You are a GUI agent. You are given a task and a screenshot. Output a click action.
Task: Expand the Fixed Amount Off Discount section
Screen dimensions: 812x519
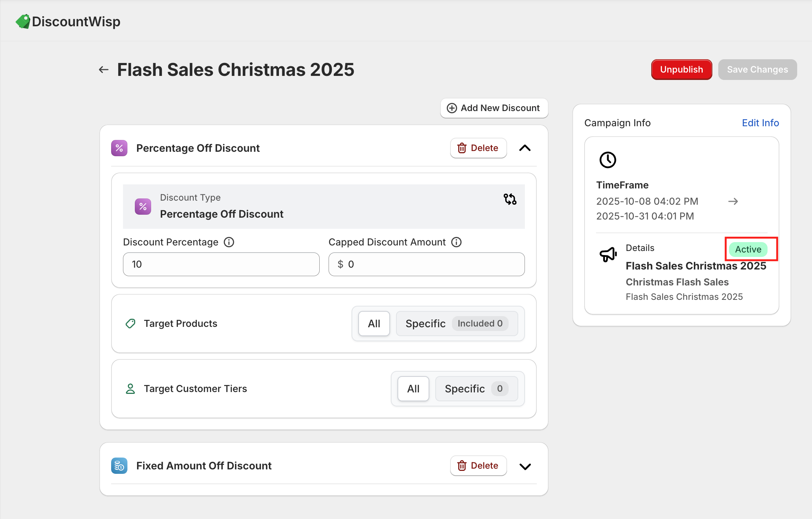pos(525,466)
